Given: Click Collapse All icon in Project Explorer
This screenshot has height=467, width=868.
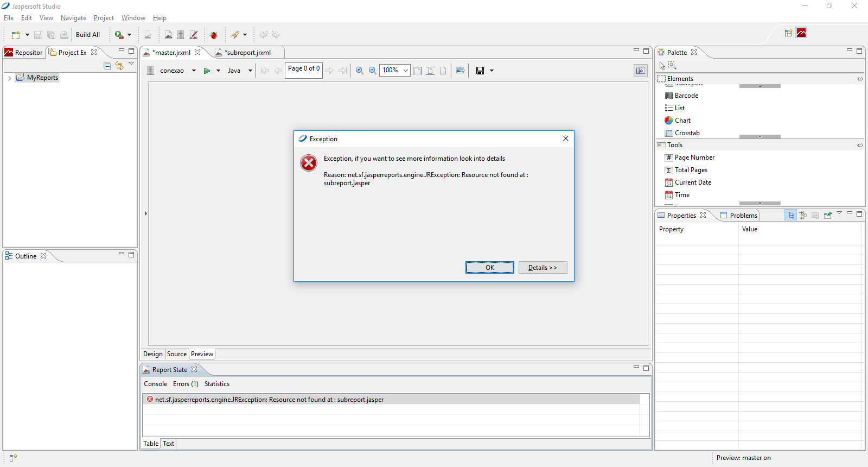Looking at the screenshot, I should pyautogui.click(x=107, y=66).
